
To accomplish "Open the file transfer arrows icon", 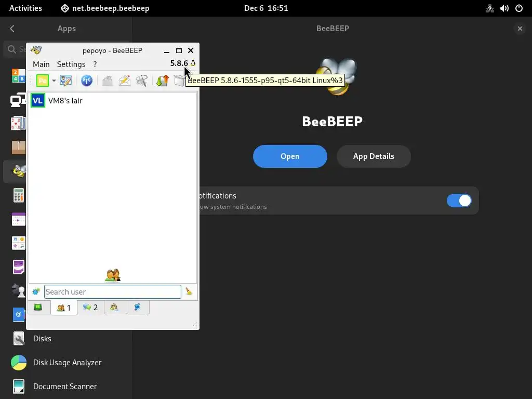I will point(163,81).
